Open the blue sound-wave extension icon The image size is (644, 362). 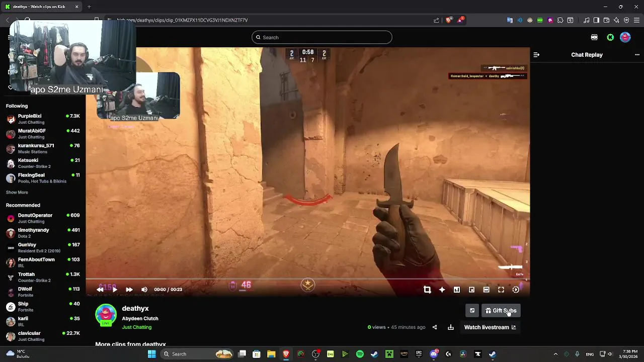[x=520, y=20]
